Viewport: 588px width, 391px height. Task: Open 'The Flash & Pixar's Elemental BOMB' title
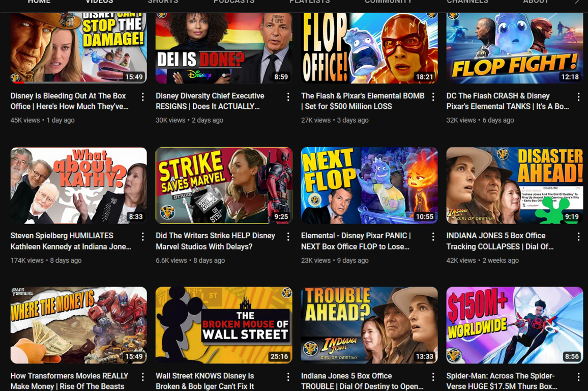tap(363, 101)
